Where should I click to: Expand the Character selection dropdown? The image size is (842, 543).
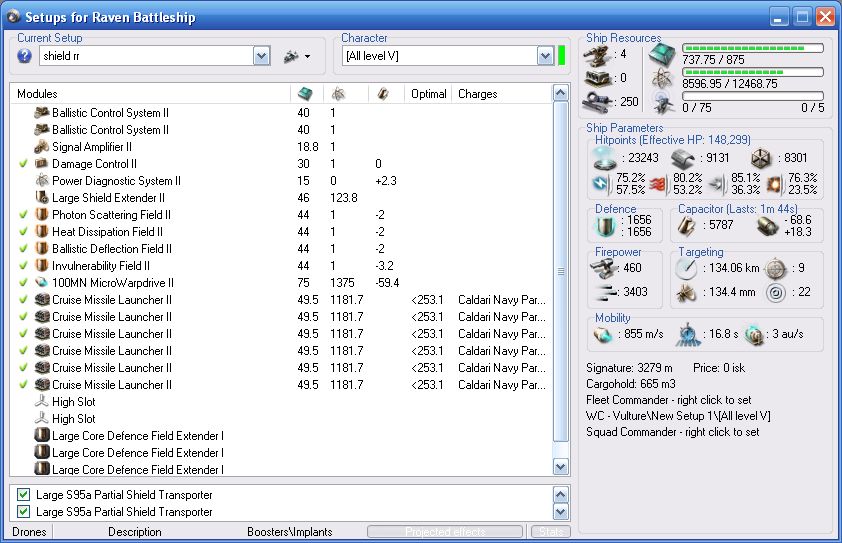545,57
